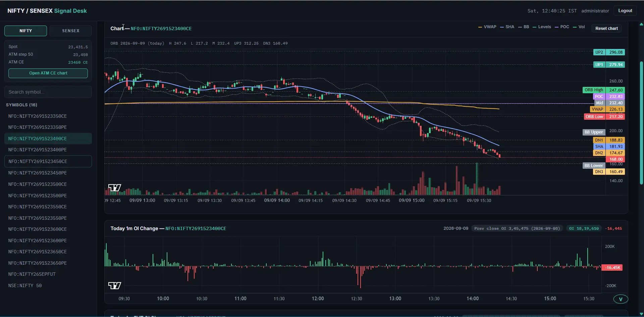This screenshot has height=317, width=644.
Task: Click the DN2 174.67 level label
Action: [609, 153]
